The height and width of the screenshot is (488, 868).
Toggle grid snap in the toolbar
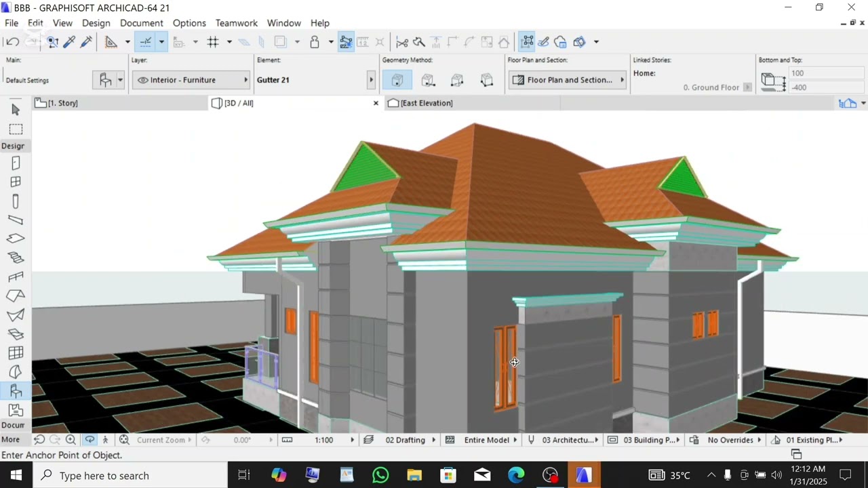pyautogui.click(x=213, y=42)
